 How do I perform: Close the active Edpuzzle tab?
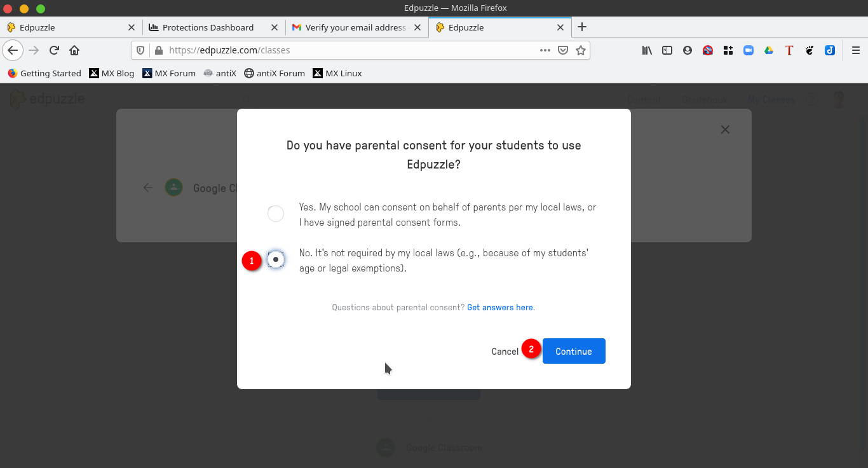click(x=560, y=27)
